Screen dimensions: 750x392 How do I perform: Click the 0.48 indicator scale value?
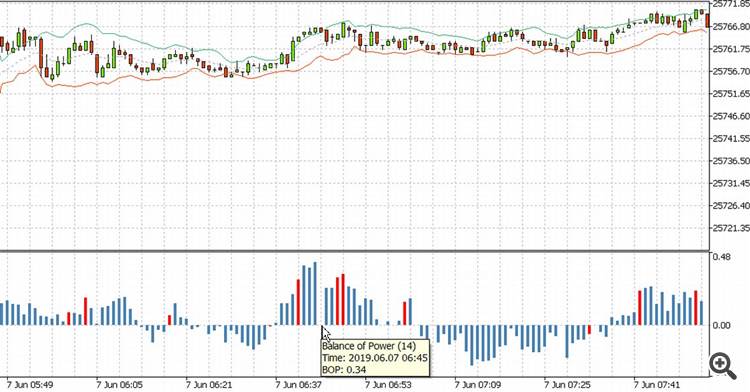(721, 257)
